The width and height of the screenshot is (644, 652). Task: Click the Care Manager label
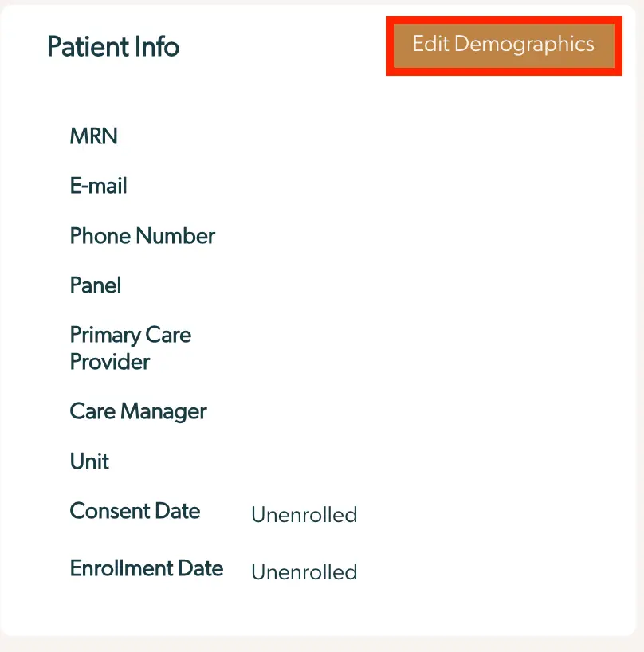pos(138,411)
